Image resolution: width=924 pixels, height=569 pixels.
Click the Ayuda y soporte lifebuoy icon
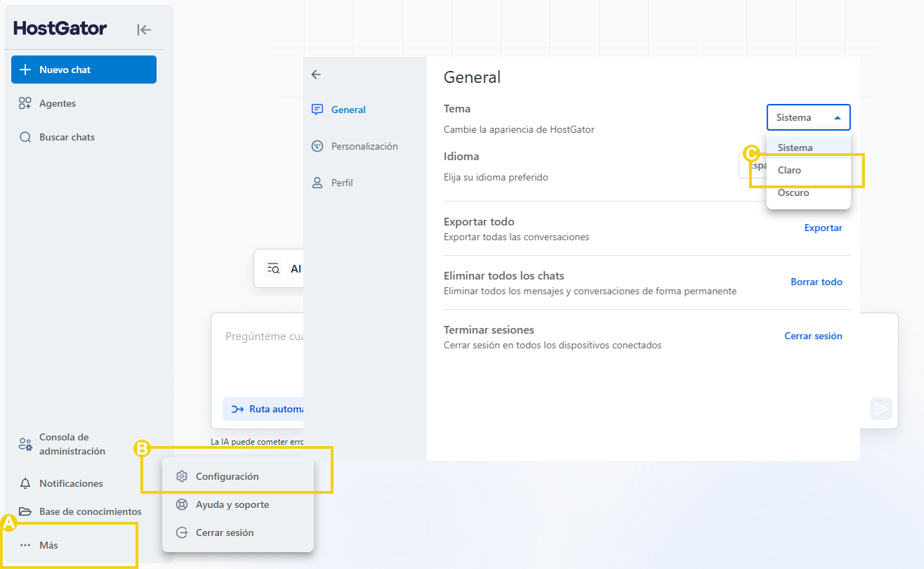(182, 504)
